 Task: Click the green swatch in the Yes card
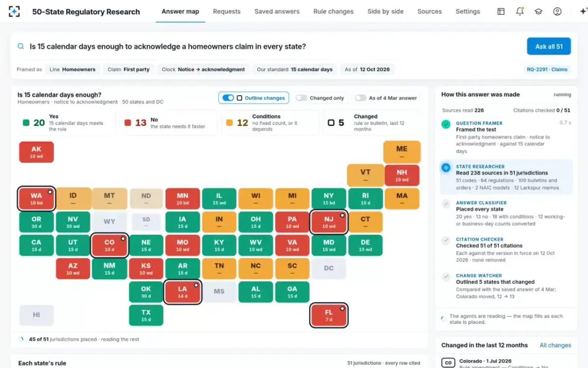pos(26,123)
